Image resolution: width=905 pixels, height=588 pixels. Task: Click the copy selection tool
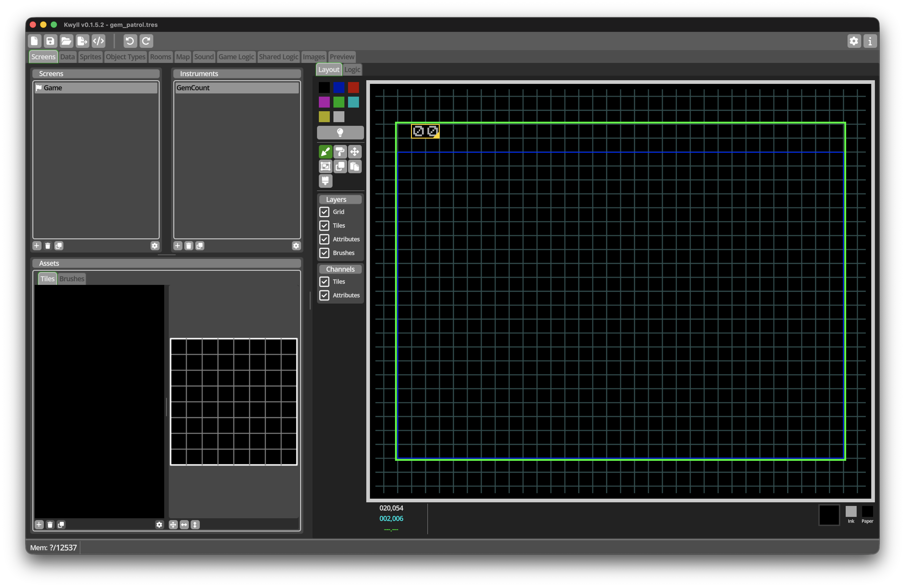point(340,166)
